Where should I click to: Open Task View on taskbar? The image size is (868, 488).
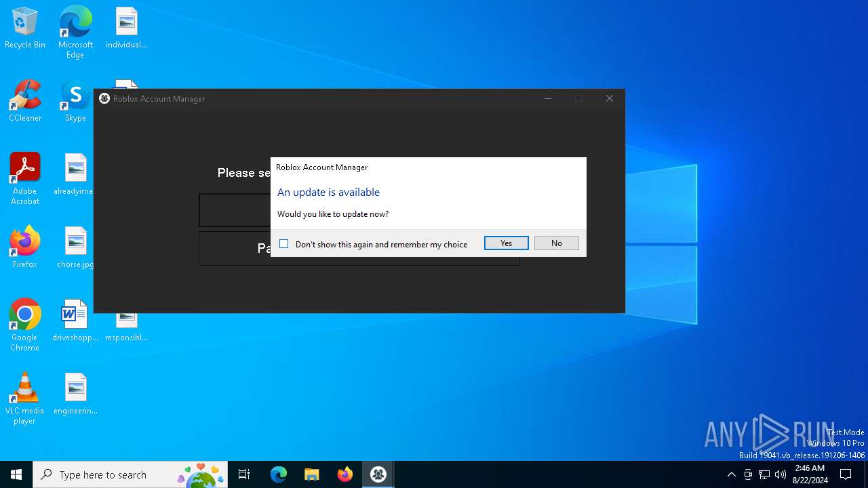click(x=244, y=474)
